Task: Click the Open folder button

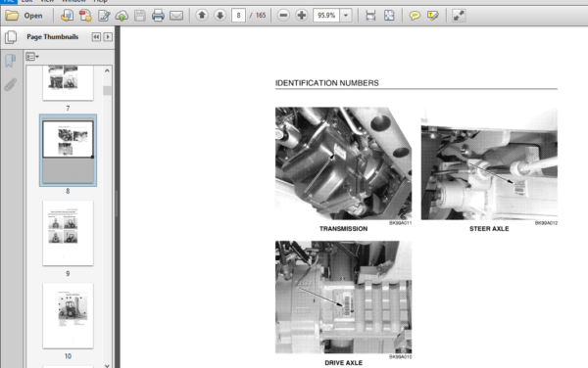Action: coord(24,16)
